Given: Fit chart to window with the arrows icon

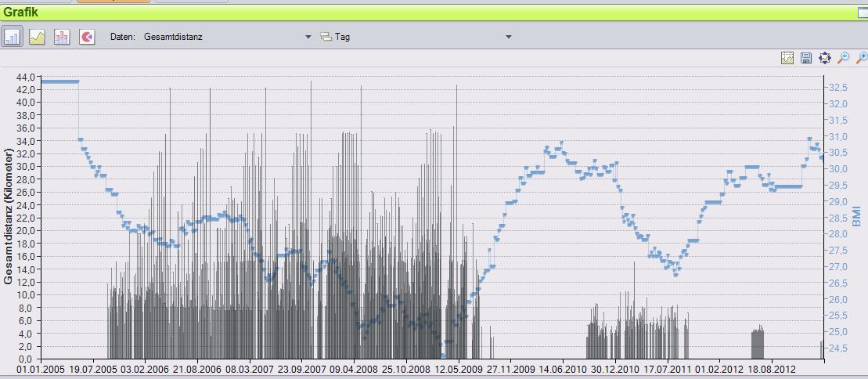Looking at the screenshot, I should (x=824, y=58).
